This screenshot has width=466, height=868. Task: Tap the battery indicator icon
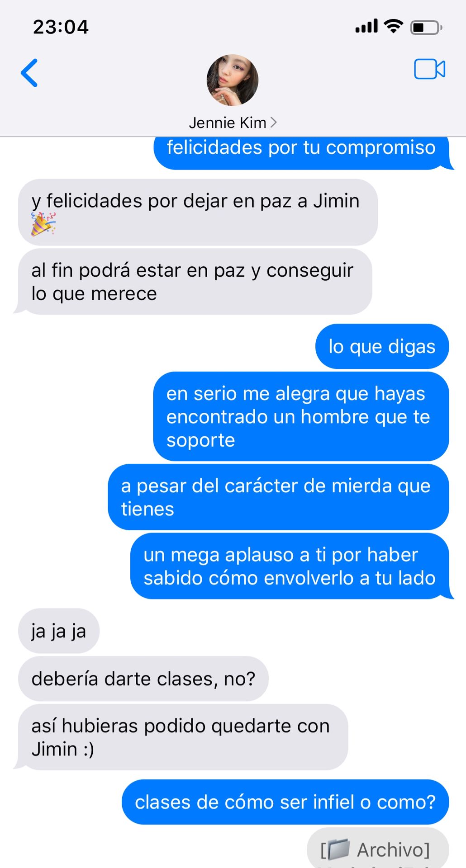[426, 28]
